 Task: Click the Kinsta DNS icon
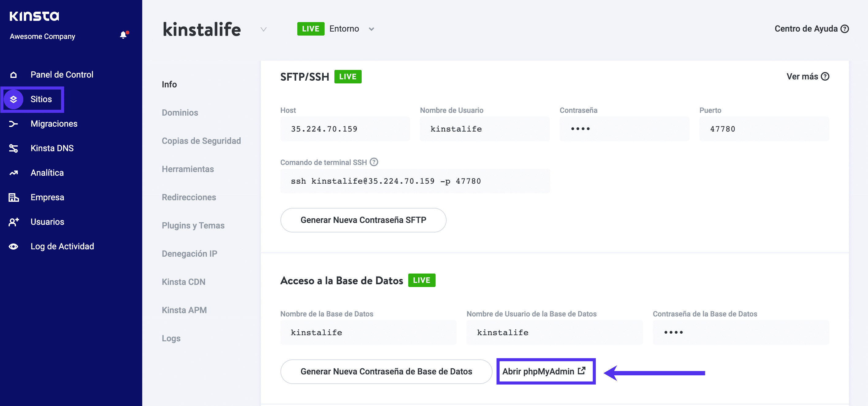click(13, 148)
